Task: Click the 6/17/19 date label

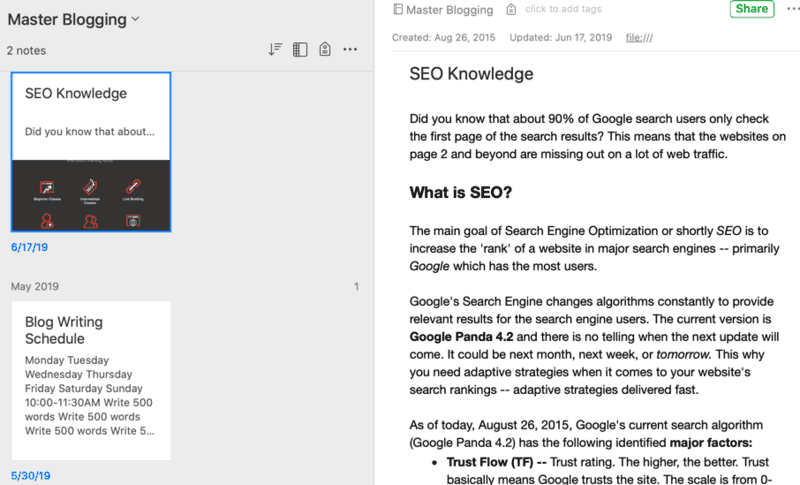Action: [x=30, y=247]
